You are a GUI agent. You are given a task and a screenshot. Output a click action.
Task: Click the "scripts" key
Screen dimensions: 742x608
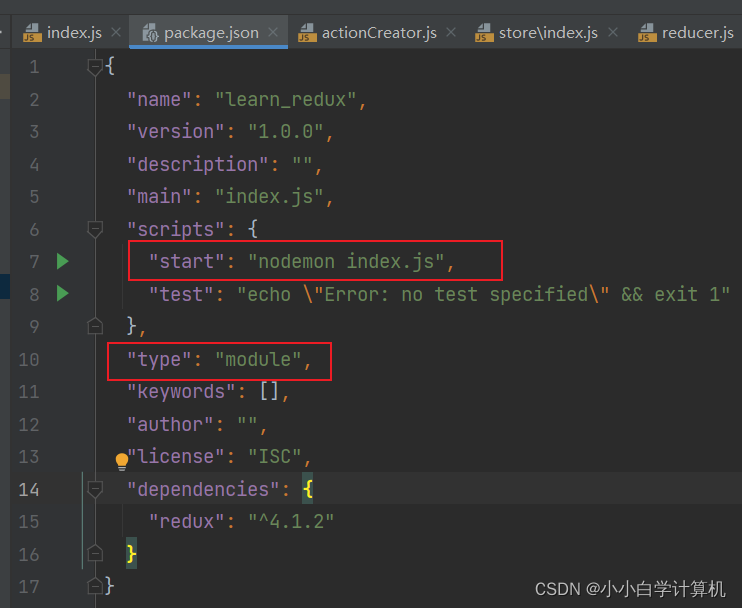point(176,229)
